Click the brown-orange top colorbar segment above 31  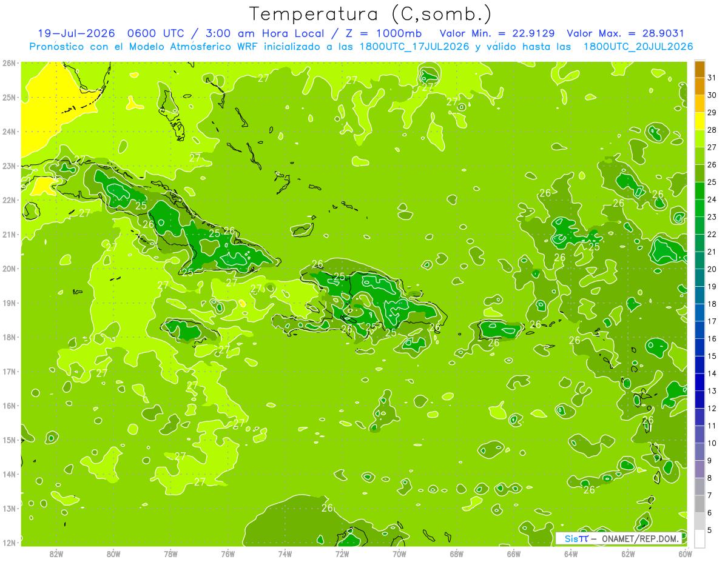pos(699,69)
